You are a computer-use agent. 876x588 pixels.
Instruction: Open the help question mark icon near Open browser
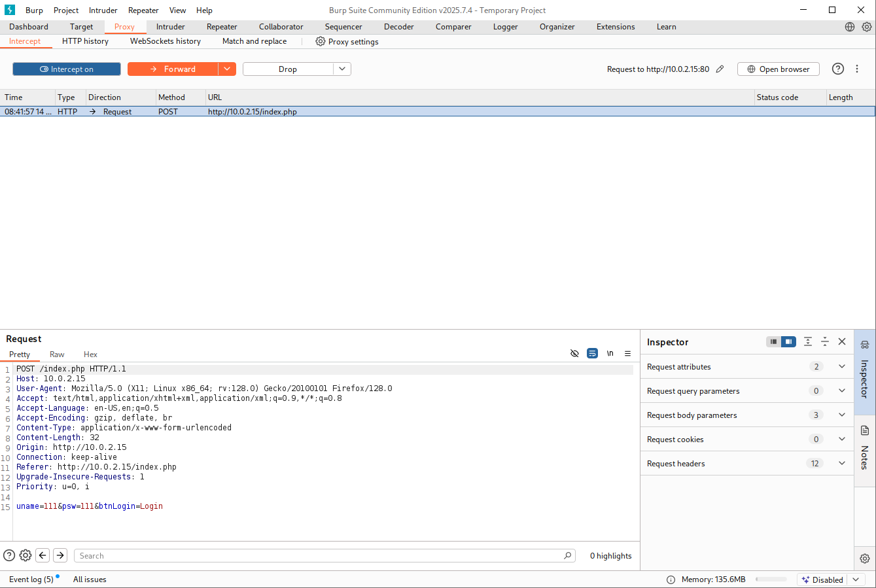point(837,69)
